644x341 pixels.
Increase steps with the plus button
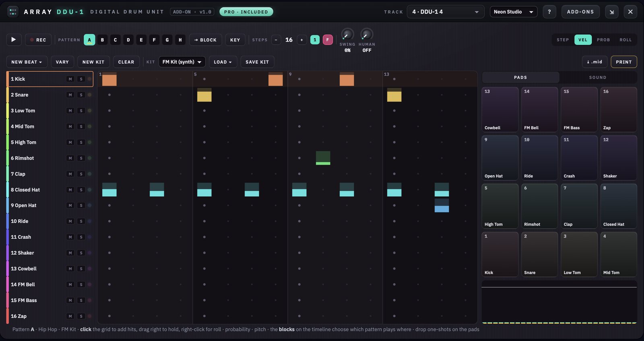(x=301, y=40)
